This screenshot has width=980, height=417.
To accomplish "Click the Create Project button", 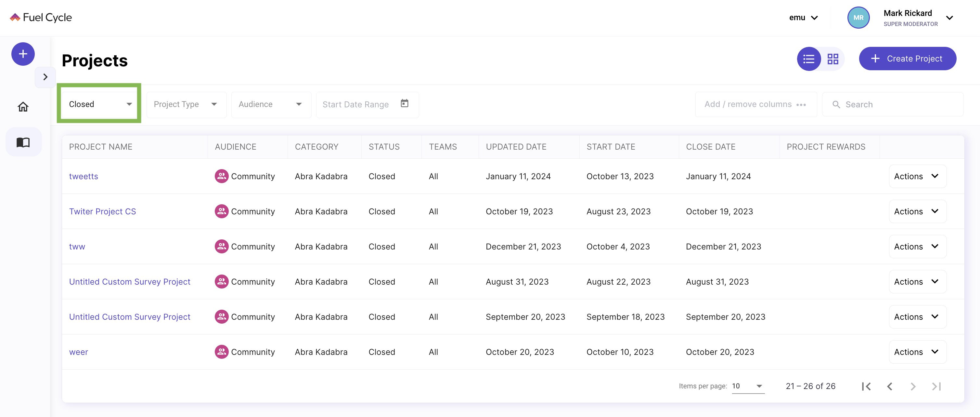I will coord(907,59).
